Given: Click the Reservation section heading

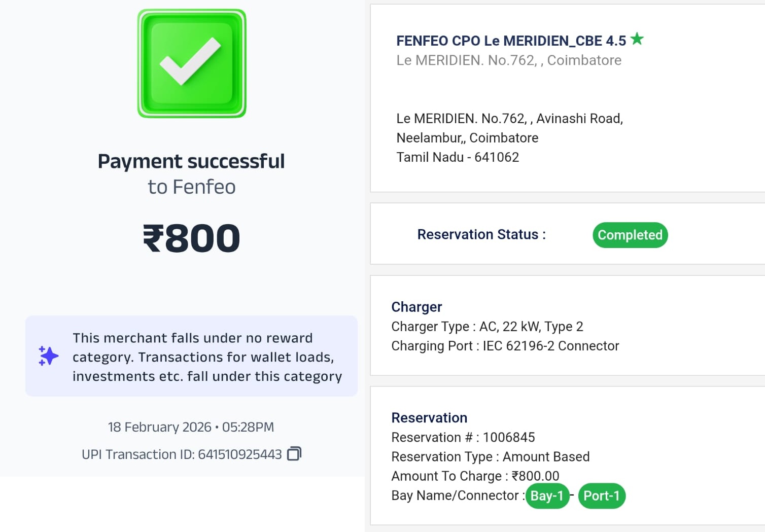Looking at the screenshot, I should 429,418.
